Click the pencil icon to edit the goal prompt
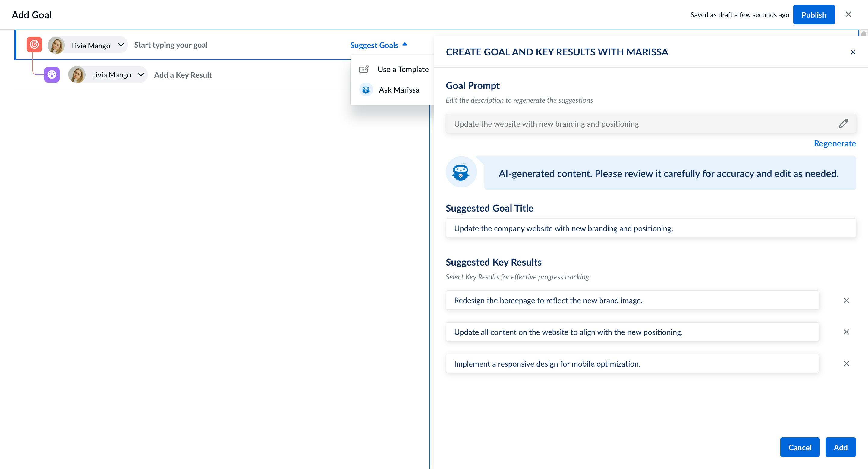The width and height of the screenshot is (868, 469). point(843,124)
